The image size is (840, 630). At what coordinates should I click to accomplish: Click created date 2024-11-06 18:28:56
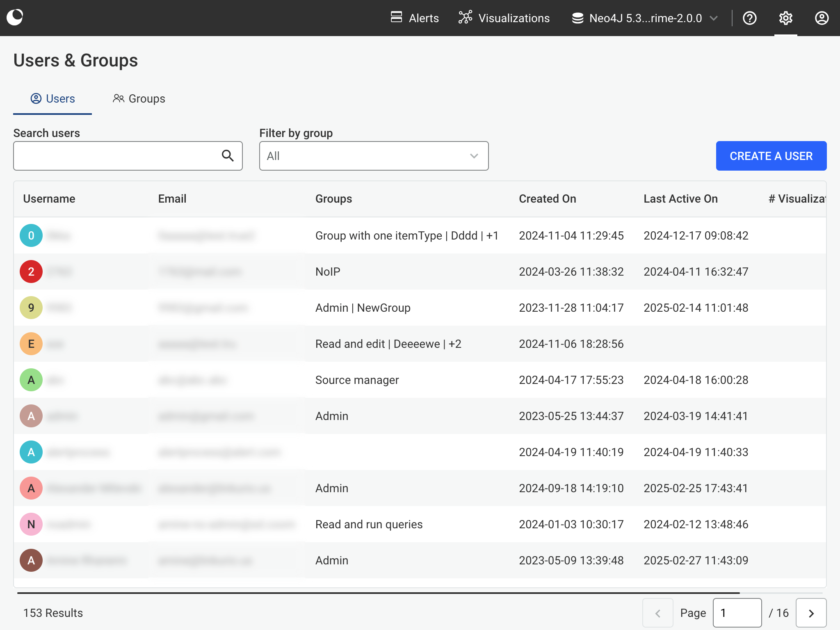coord(571,344)
